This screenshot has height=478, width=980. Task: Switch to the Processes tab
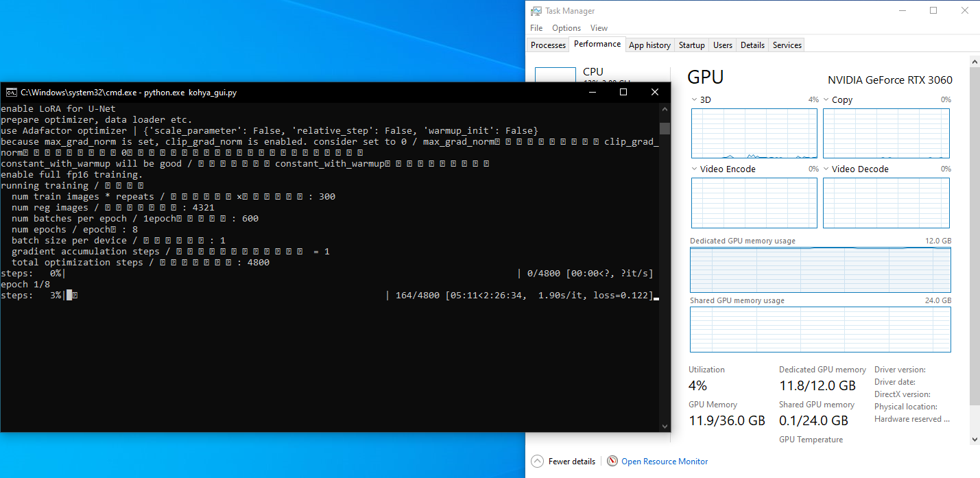(x=549, y=45)
